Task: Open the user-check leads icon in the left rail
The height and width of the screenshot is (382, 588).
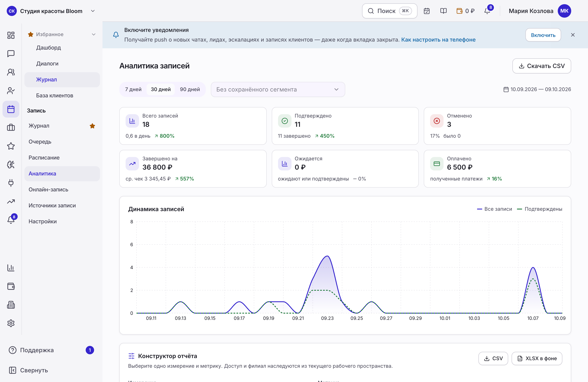Action: click(x=11, y=91)
